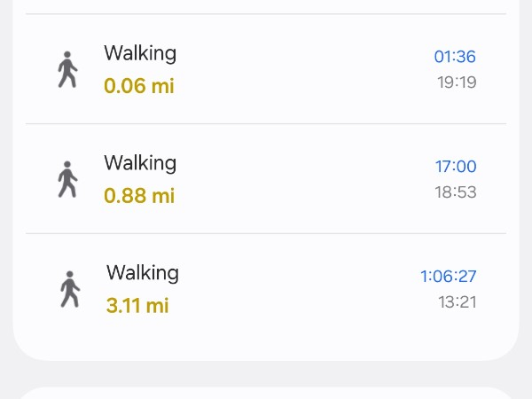Click the divider line above the 0.06 mi walk
This screenshot has height=399, width=532.
(x=266, y=14)
